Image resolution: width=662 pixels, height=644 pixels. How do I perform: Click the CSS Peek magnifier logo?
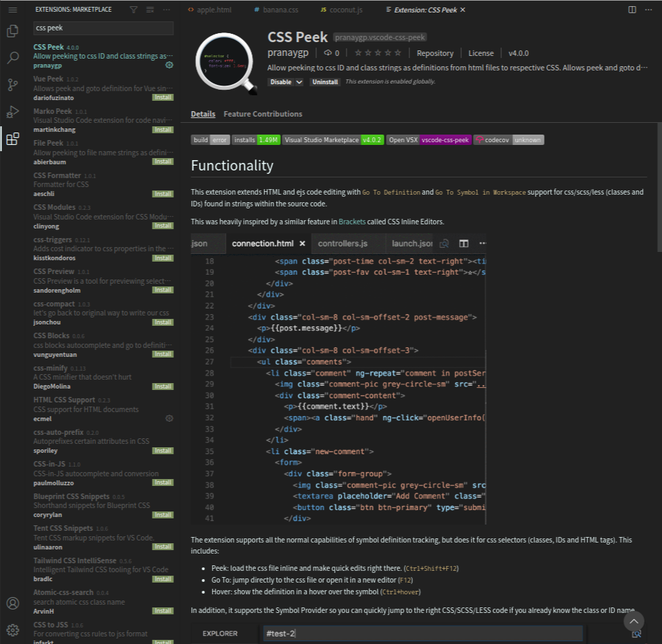coord(226,63)
